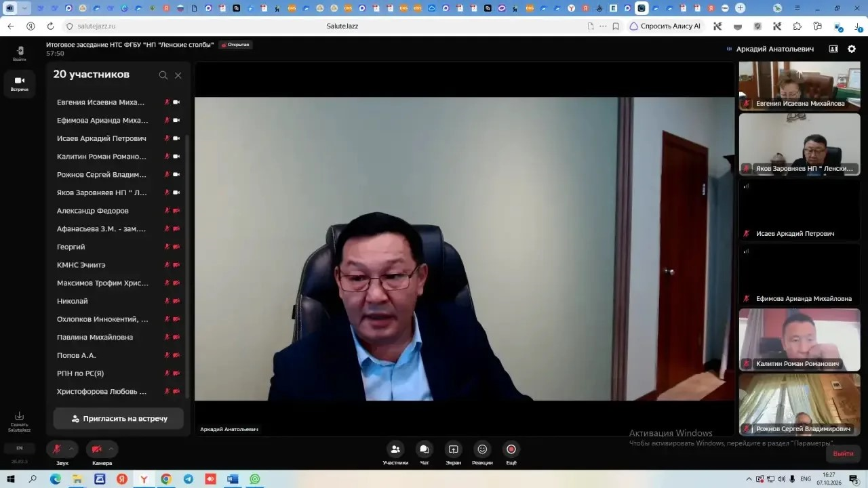Open tab search dropdown in browser
Image resolution: width=868 pixels, height=488 pixels.
(x=25, y=8)
